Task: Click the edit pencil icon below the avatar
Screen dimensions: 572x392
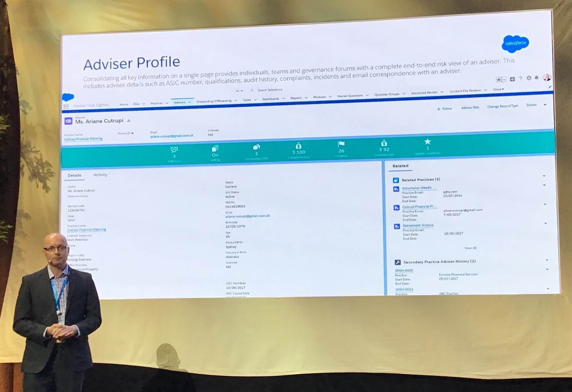Action: tap(550, 87)
